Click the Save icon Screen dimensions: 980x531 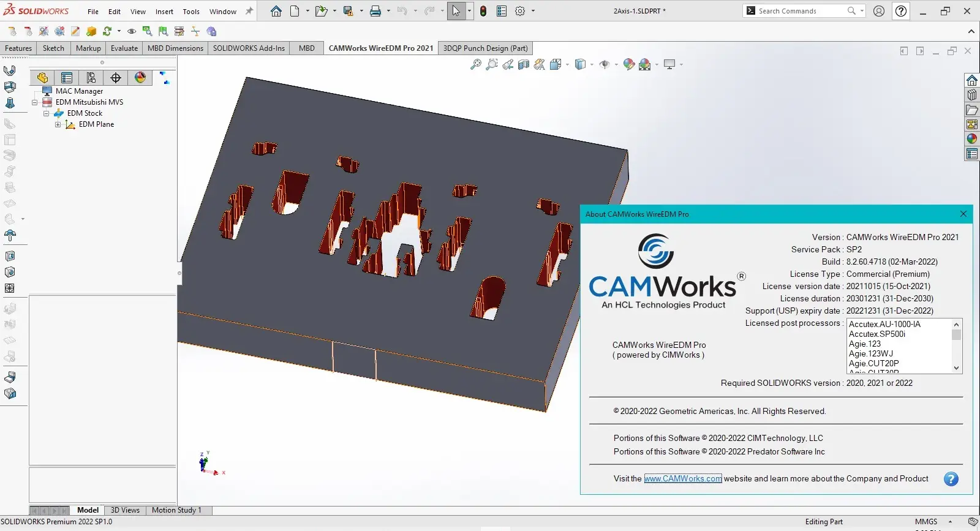(x=348, y=11)
